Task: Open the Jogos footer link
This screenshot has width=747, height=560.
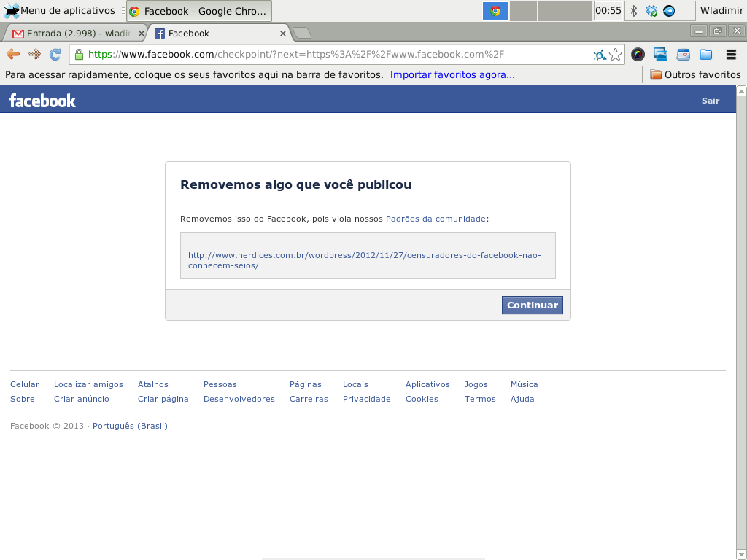Action: 476,384
